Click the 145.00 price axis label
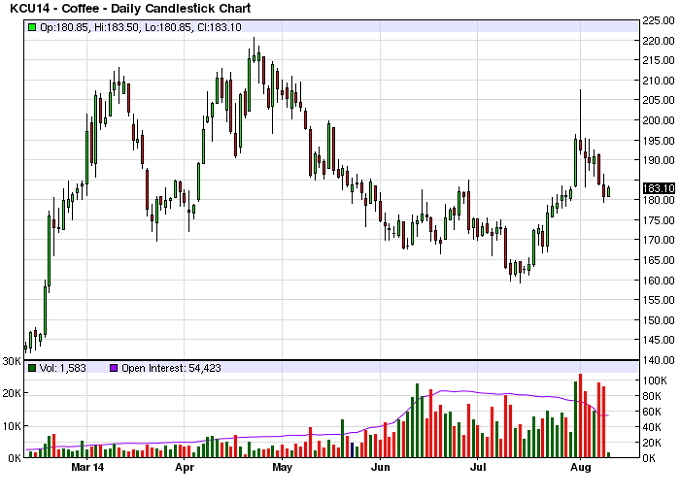 click(658, 340)
